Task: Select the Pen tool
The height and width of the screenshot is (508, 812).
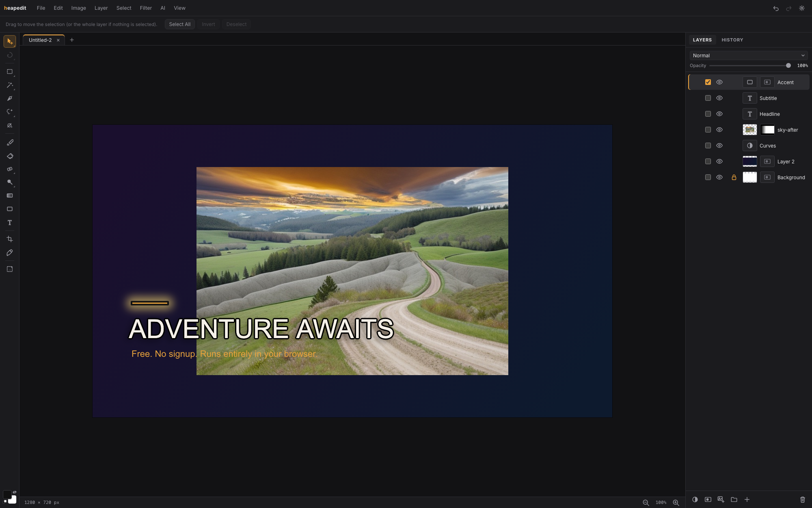Action: click(x=10, y=98)
